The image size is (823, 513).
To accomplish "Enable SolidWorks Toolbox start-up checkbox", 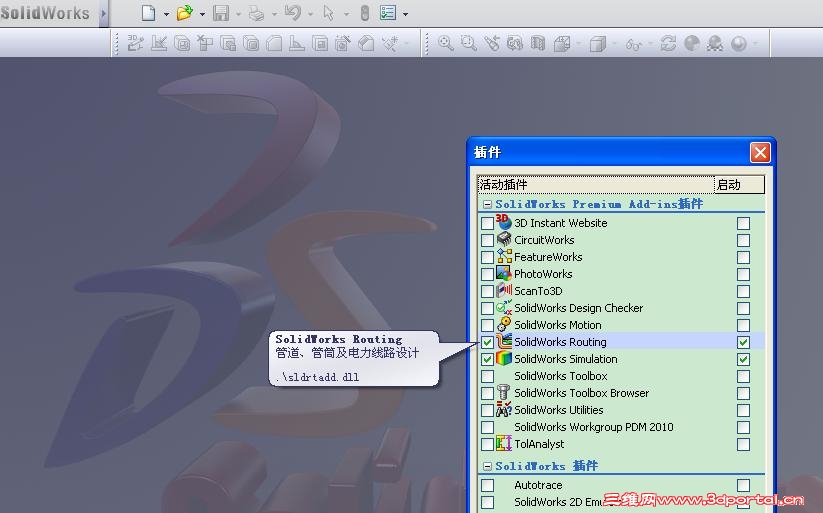I will pos(743,376).
